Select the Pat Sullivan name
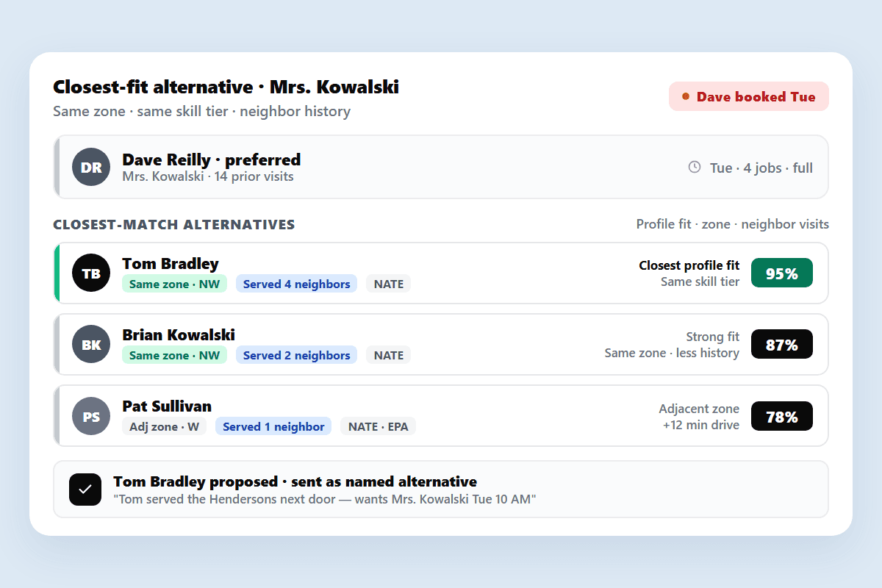 [167, 406]
